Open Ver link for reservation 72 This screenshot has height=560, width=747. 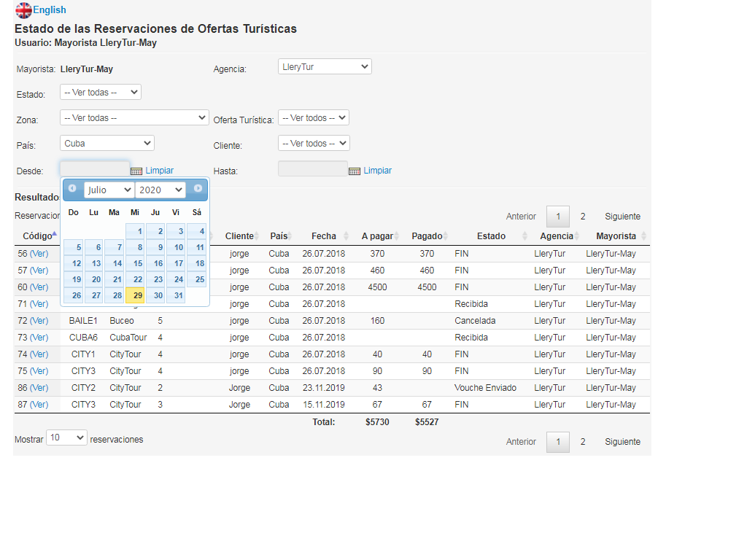39,321
